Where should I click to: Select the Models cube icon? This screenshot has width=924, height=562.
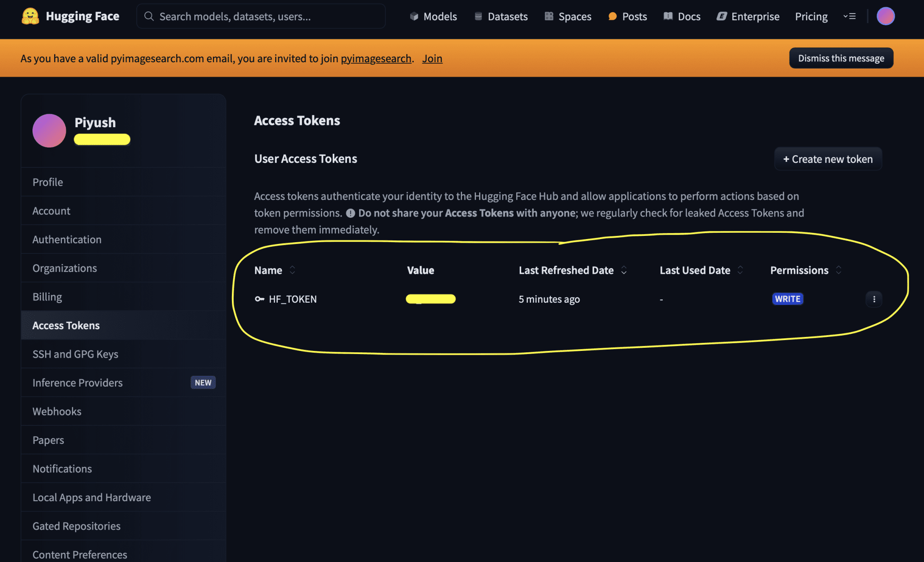pyautogui.click(x=414, y=16)
